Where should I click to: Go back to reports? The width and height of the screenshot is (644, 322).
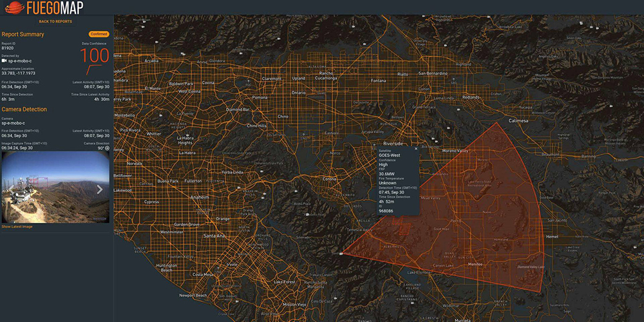click(x=55, y=21)
